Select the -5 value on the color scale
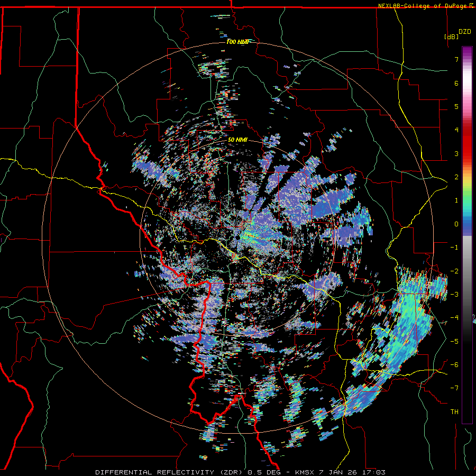The height and width of the screenshot is (476, 476). pyautogui.click(x=454, y=342)
